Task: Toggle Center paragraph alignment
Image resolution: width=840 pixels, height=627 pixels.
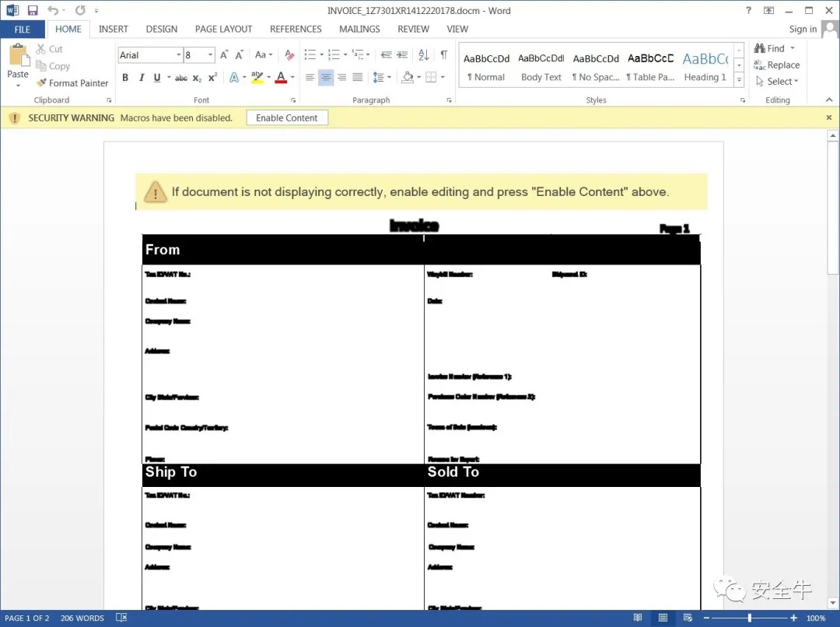Action: point(326,78)
